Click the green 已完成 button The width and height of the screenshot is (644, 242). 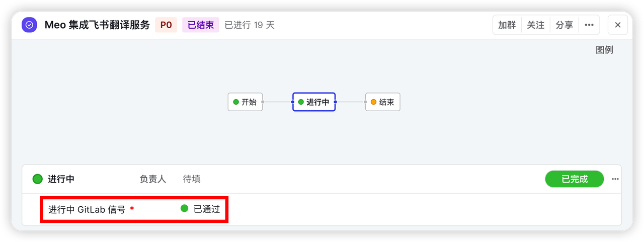pyautogui.click(x=575, y=179)
